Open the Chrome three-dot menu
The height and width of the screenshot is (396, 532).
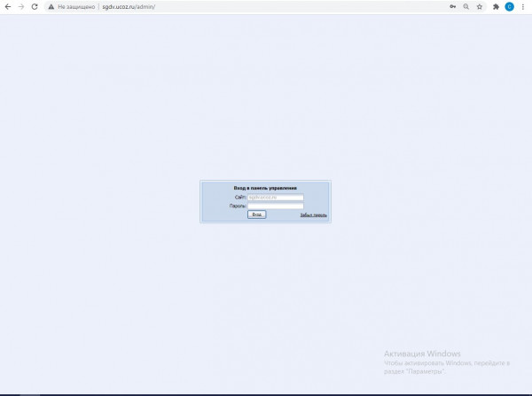[x=522, y=6]
